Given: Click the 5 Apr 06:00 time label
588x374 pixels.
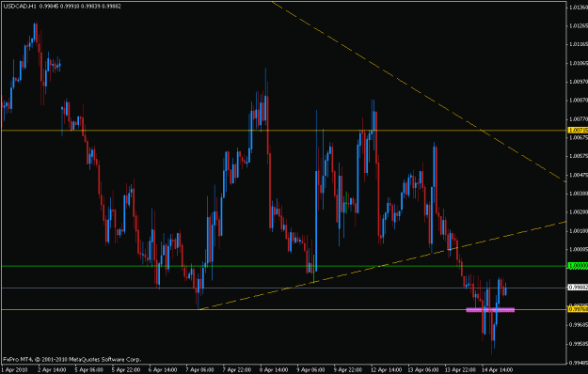Looking at the screenshot, I should click(x=88, y=370).
